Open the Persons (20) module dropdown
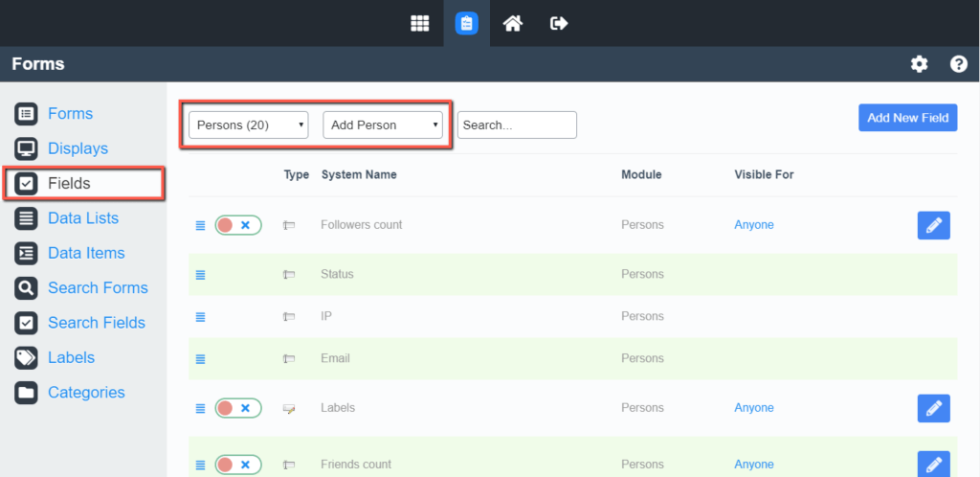 pyautogui.click(x=248, y=125)
